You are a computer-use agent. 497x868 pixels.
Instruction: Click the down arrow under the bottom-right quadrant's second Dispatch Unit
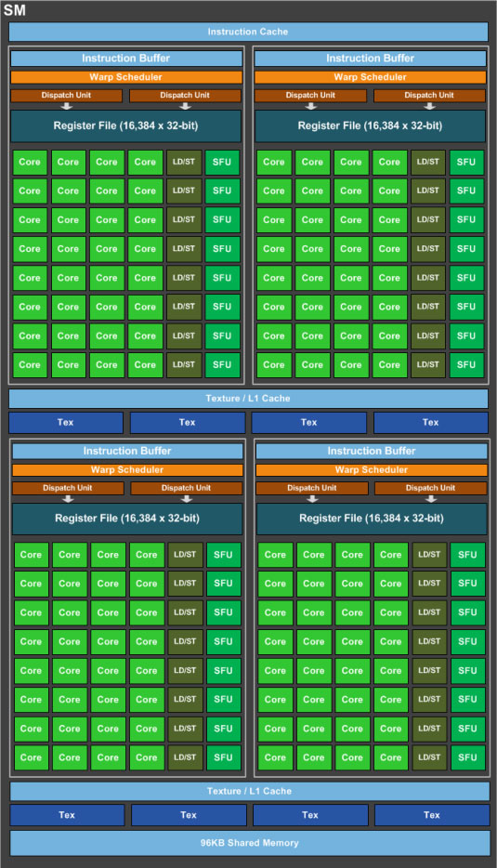coord(430,499)
